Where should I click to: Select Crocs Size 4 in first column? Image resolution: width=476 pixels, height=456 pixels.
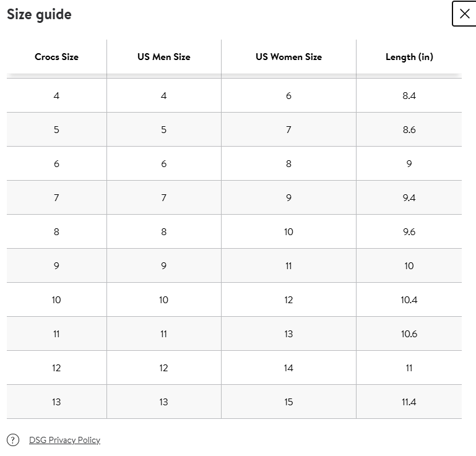(56, 96)
